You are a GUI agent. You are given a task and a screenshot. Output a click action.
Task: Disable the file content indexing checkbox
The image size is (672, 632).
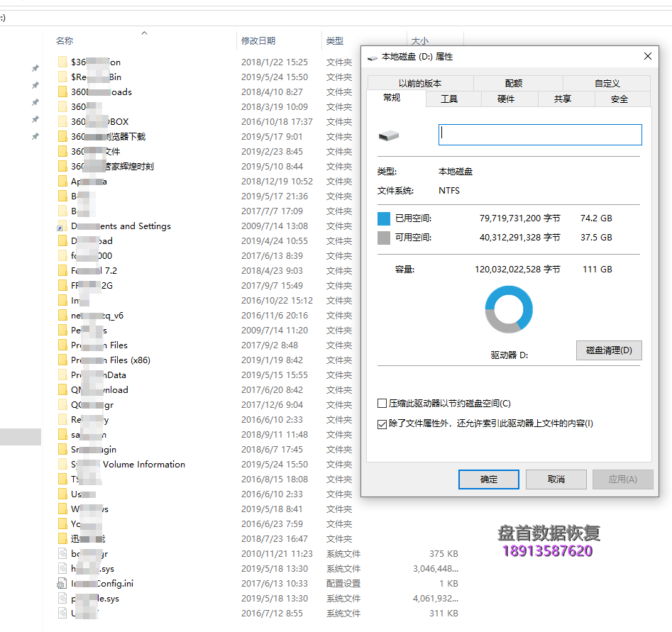pyautogui.click(x=382, y=424)
